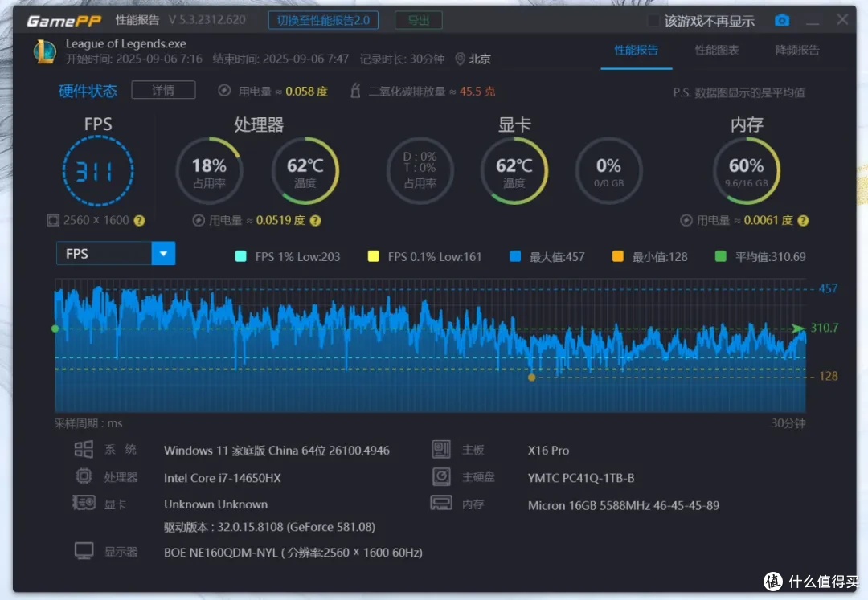Image resolution: width=868 pixels, height=600 pixels.
Task: Click the League of Legends.exe title text
Action: (x=126, y=43)
